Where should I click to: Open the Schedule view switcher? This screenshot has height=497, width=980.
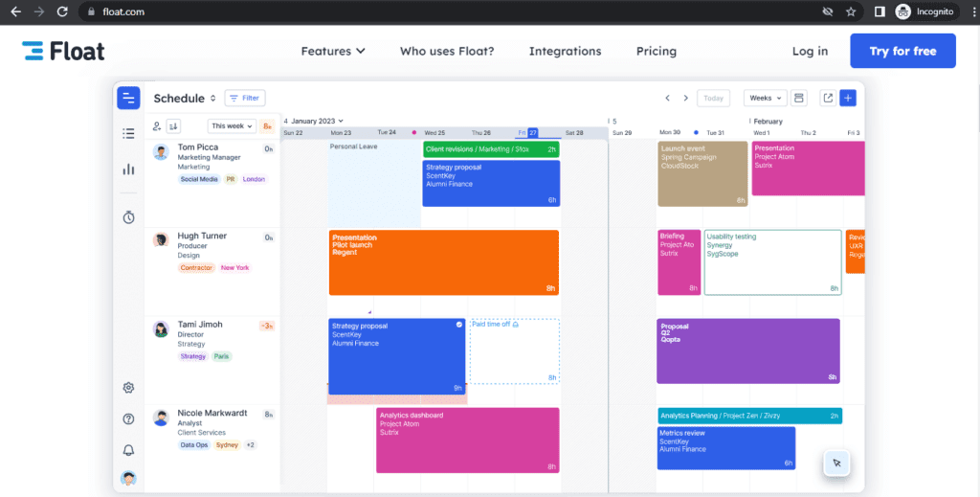(185, 98)
